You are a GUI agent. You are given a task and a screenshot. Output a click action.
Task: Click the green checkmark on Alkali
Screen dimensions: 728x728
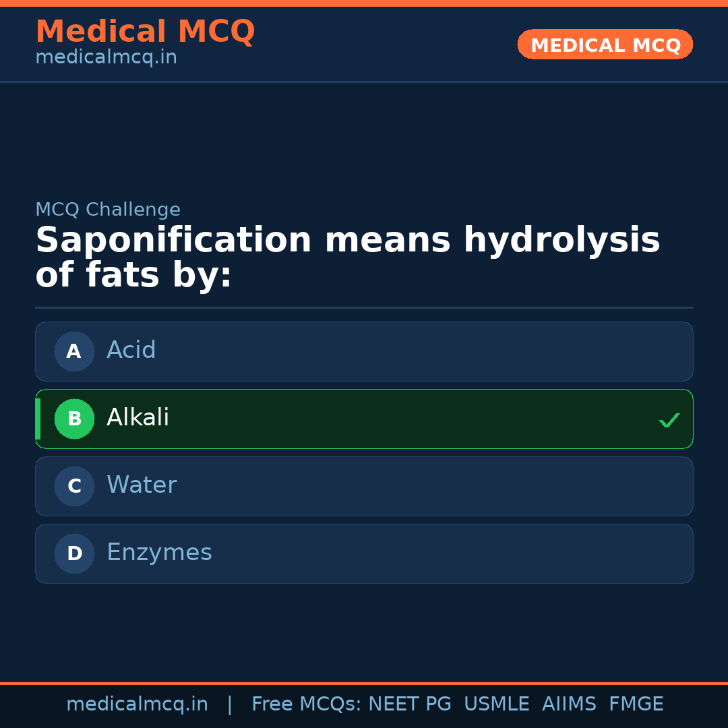click(x=669, y=420)
